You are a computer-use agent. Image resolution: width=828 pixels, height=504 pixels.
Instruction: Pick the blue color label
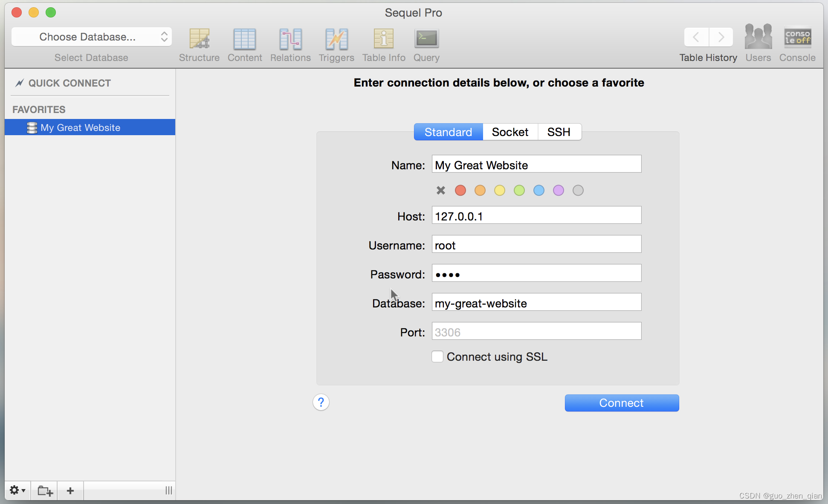click(539, 190)
